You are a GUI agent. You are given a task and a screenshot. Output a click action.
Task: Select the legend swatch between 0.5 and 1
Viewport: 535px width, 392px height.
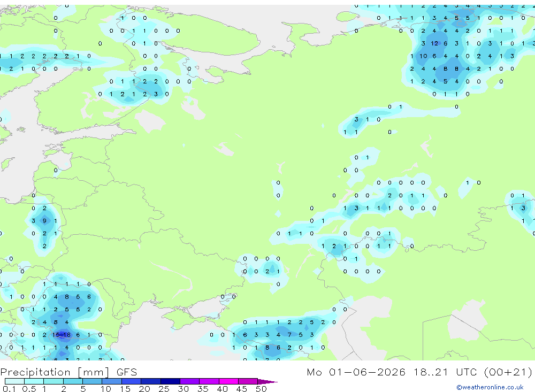coord(34,381)
